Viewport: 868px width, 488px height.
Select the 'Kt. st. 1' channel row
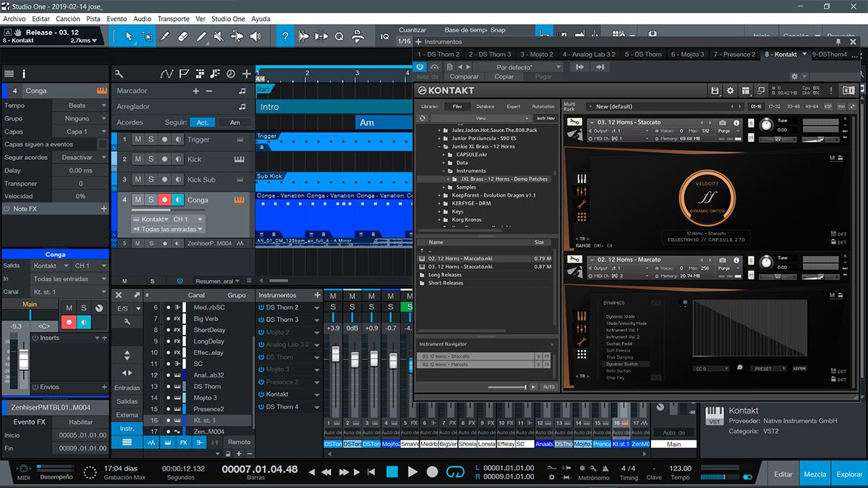(198, 420)
